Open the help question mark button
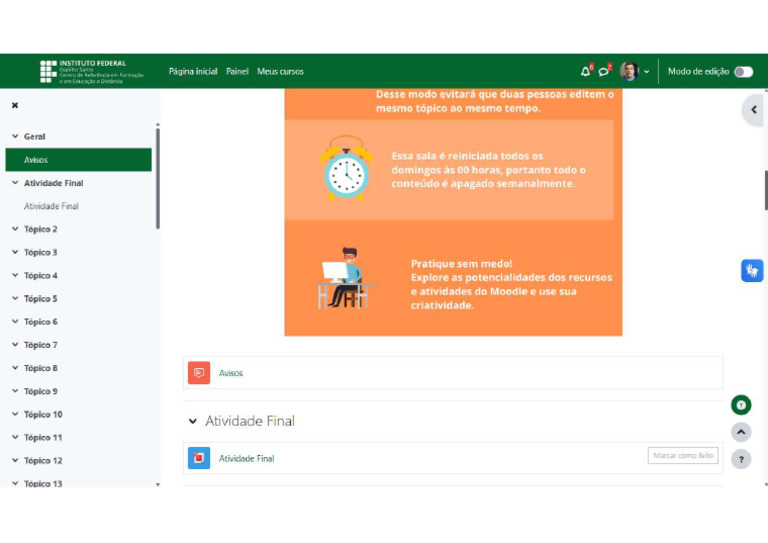This screenshot has width=768, height=543. [741, 459]
